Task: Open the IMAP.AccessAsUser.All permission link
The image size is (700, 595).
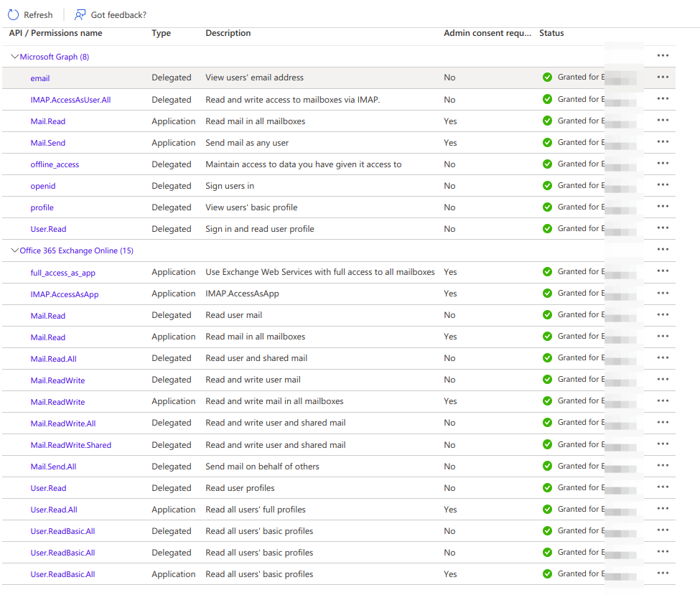Action: coord(70,100)
